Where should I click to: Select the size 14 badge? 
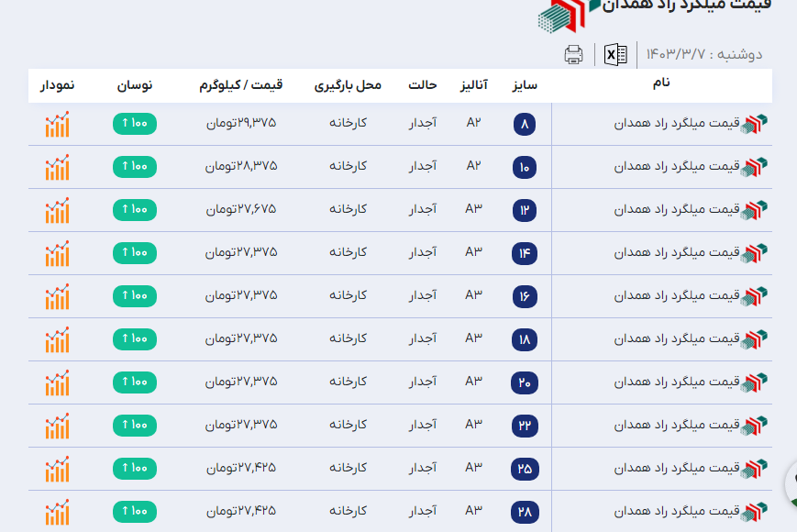click(525, 254)
